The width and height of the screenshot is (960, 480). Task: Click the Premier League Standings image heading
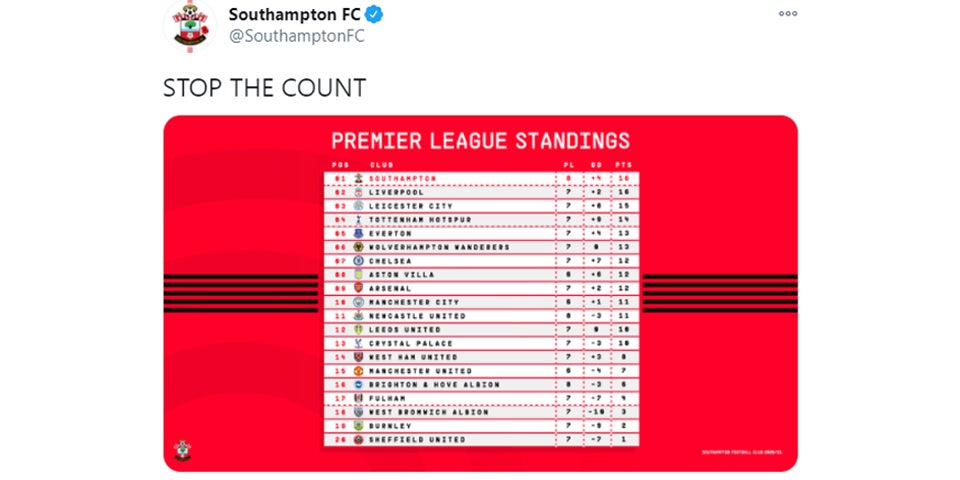point(480,141)
